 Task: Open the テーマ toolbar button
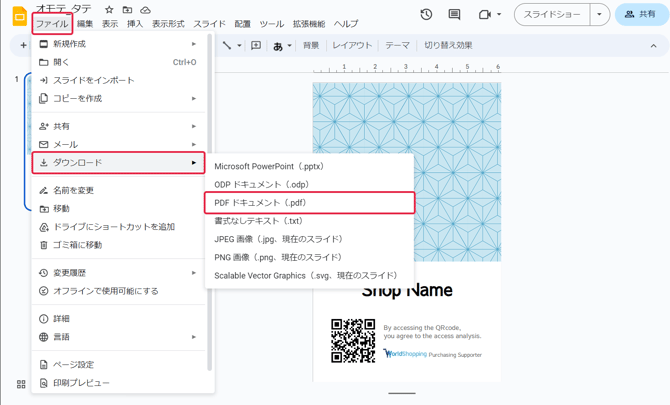tap(397, 46)
